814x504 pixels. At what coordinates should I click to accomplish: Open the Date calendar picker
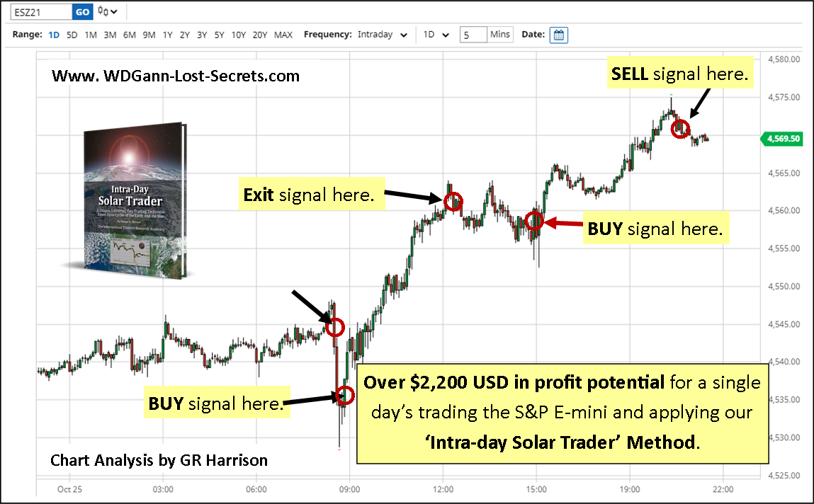559,35
